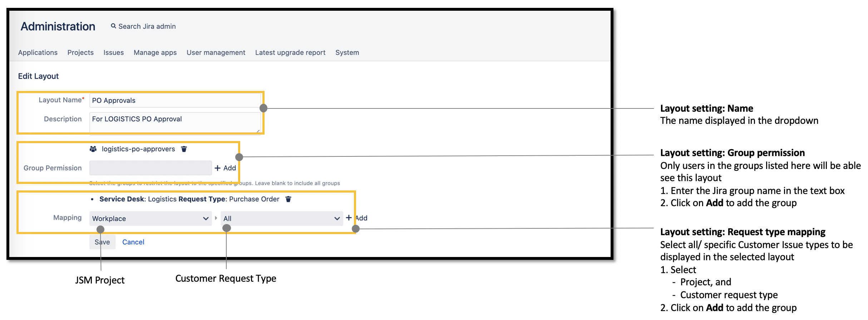The height and width of the screenshot is (320, 868).
Task: Remove the Purchase Order mapping via trash icon
Action: click(288, 199)
